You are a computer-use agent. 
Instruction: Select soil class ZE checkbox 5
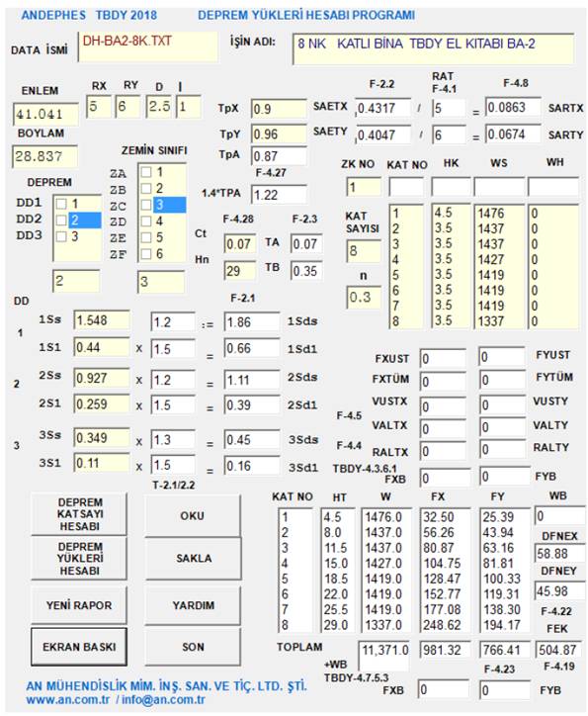146,237
